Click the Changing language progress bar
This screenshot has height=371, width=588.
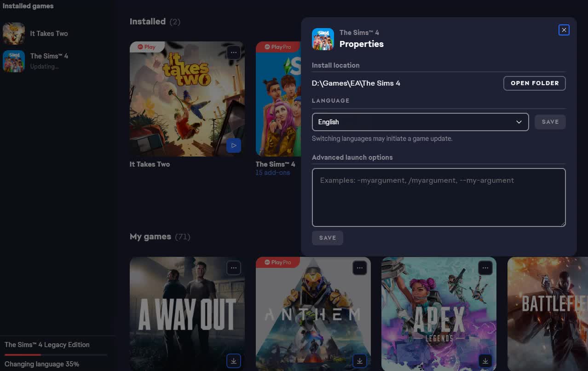click(x=56, y=355)
